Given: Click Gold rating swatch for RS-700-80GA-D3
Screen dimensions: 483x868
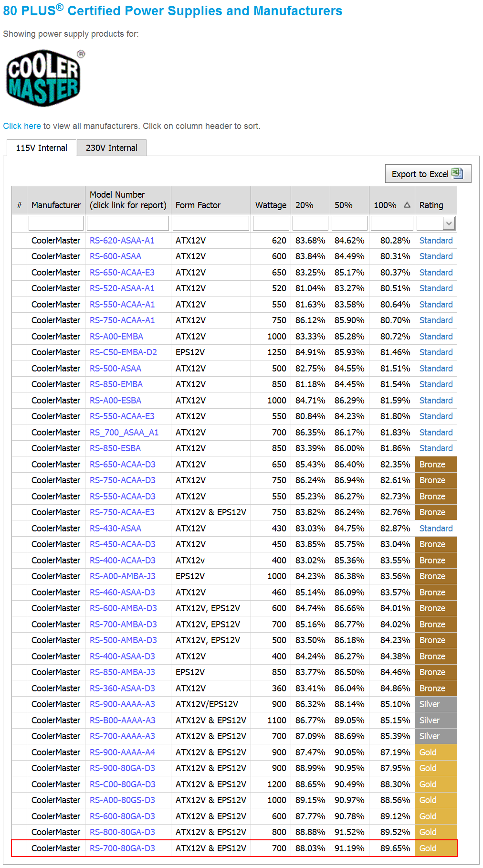Looking at the screenshot, I should tap(435, 848).
